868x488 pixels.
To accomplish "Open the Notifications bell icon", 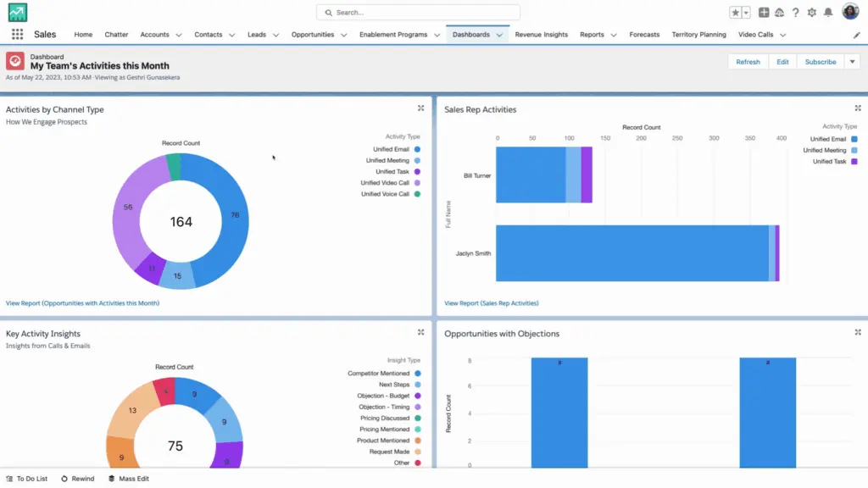I will click(828, 12).
